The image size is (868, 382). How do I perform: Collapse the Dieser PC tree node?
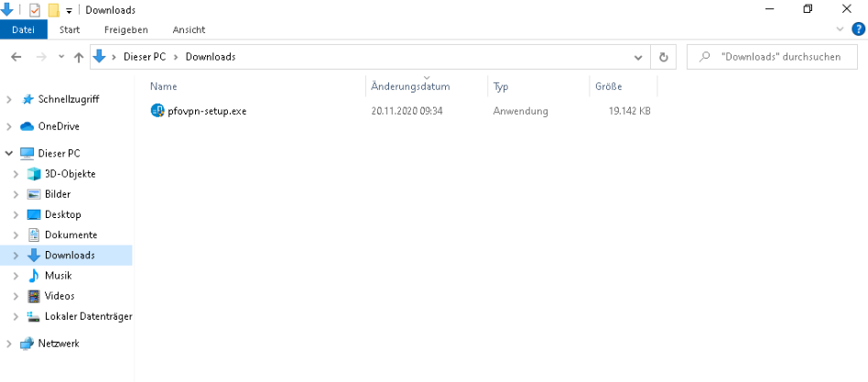tap(9, 153)
